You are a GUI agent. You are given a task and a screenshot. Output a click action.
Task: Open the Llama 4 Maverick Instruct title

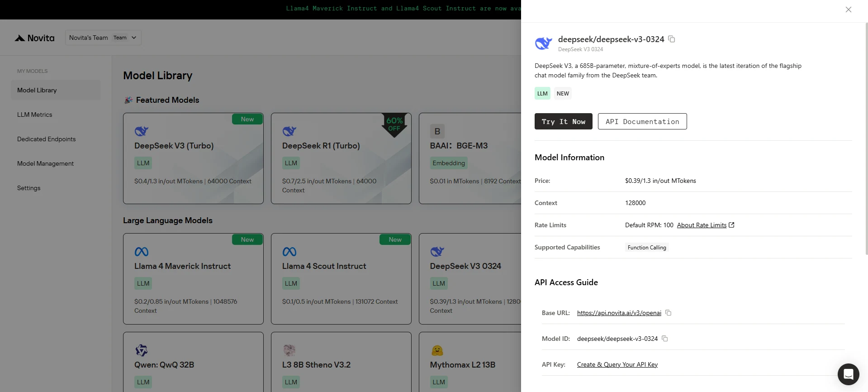pos(183,266)
